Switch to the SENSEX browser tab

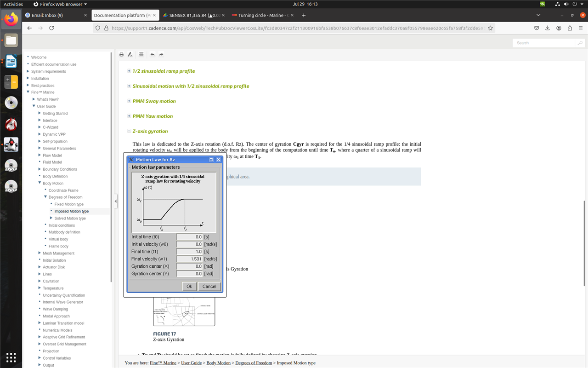(194, 15)
